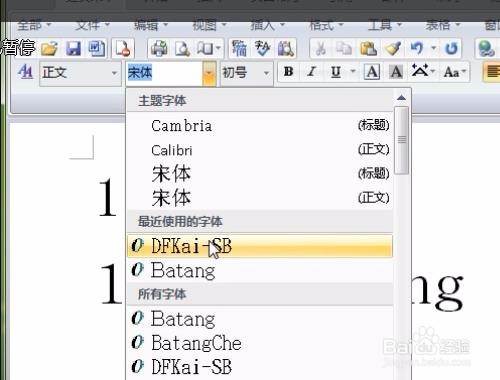Click the Print icon

tap(159, 49)
